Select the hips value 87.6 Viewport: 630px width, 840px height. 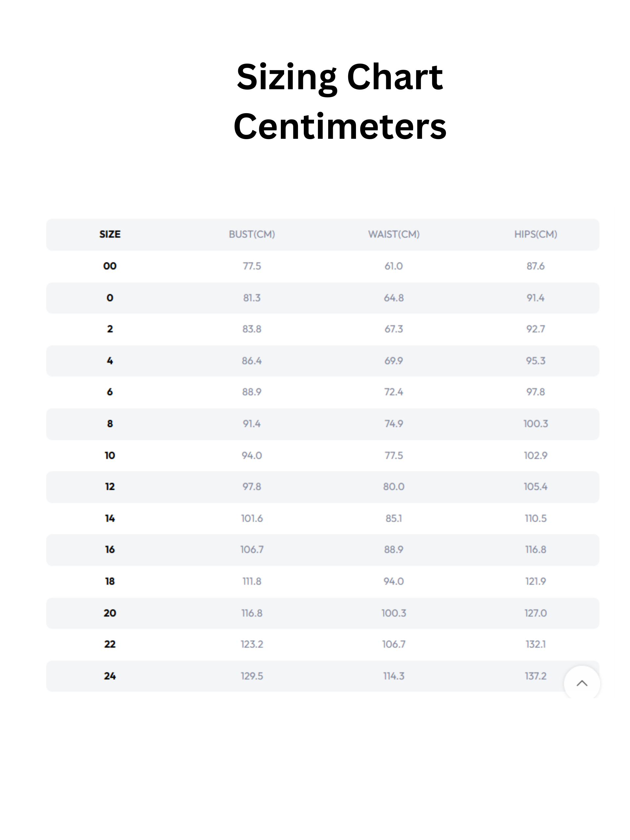pyautogui.click(x=535, y=266)
